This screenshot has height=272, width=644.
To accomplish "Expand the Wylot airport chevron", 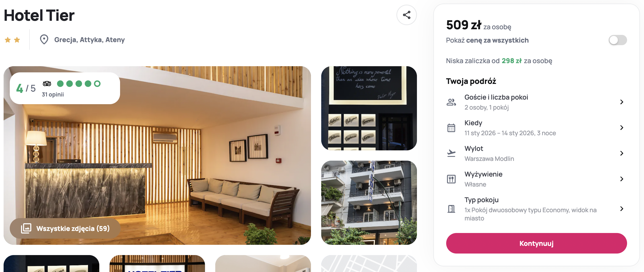I will (621, 153).
